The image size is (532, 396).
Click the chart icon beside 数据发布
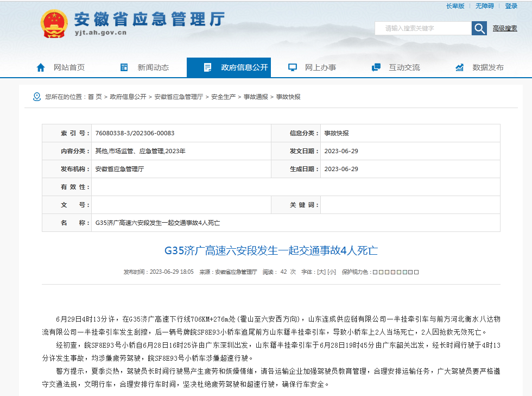(x=460, y=67)
